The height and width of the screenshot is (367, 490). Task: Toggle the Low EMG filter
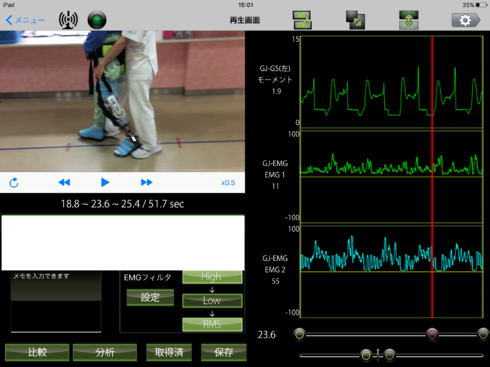[212, 301]
